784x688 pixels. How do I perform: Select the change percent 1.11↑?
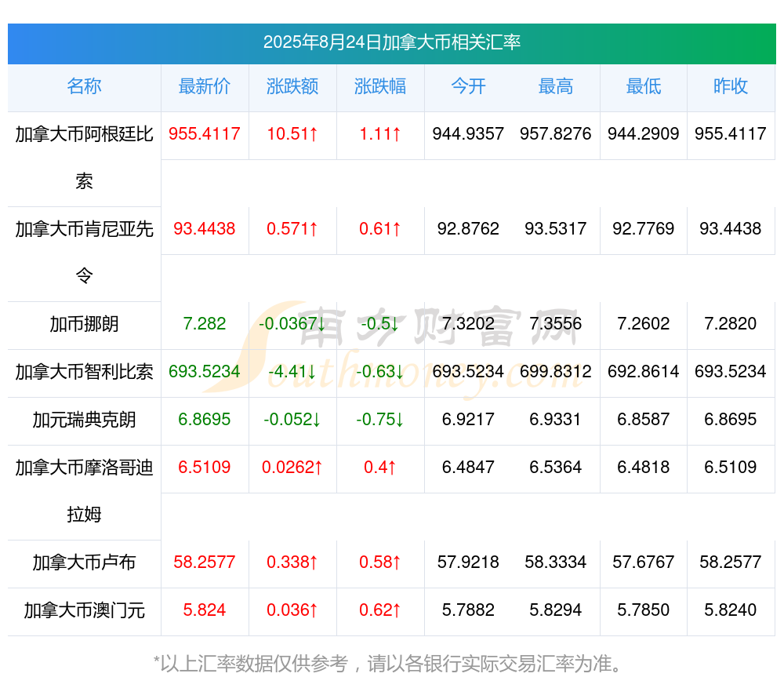pyautogui.click(x=380, y=134)
